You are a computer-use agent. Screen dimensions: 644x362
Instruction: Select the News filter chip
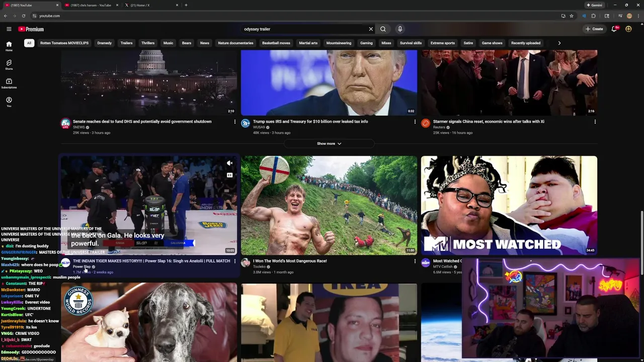tap(205, 43)
